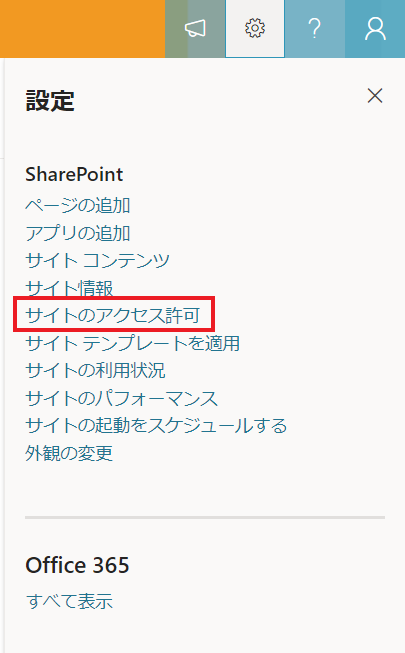Click the 設定 panel heading
Screen dimensions: 405x653
coord(50,101)
